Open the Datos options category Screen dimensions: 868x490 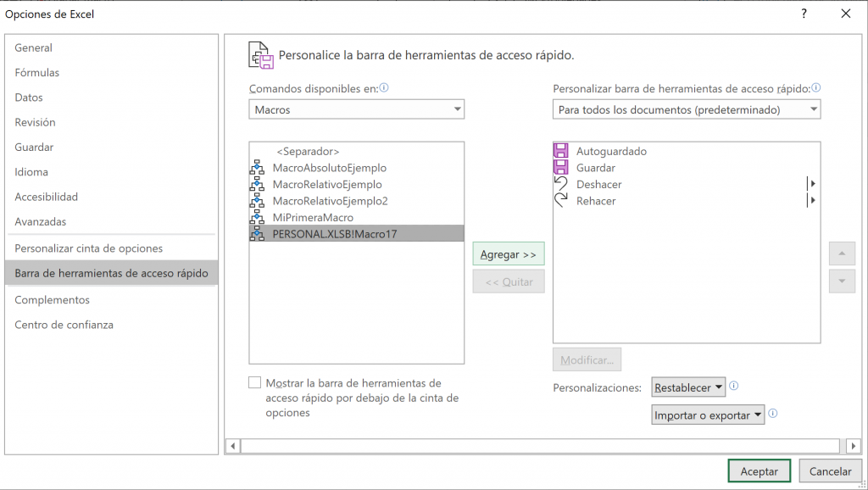[111, 97]
